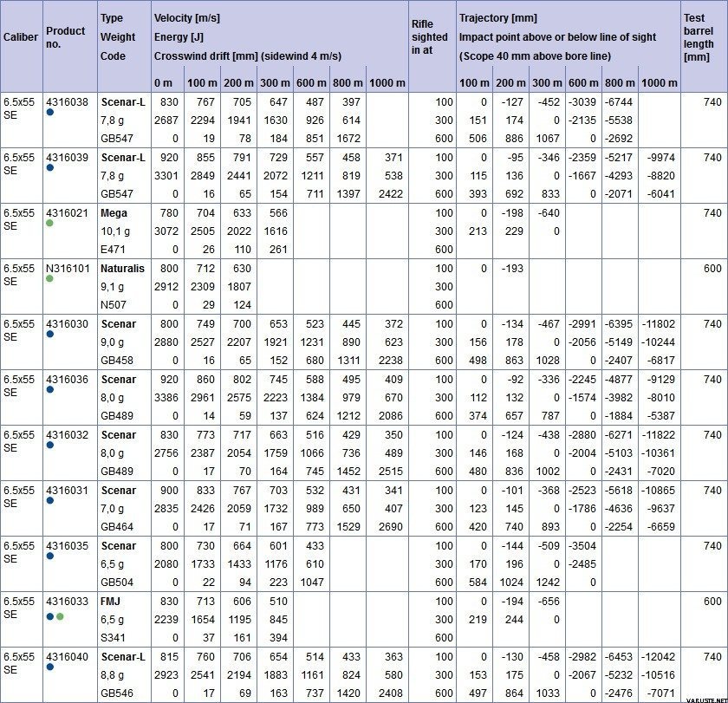The image size is (728, 703).
Task: Click the blue dot under product 4316040
Action: click(49, 667)
